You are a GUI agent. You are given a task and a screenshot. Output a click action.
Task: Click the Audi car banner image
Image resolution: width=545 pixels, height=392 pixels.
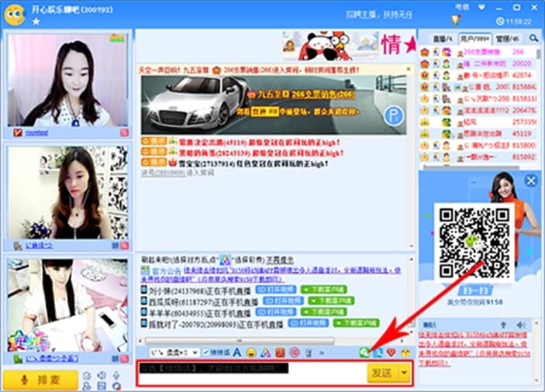coord(274,105)
